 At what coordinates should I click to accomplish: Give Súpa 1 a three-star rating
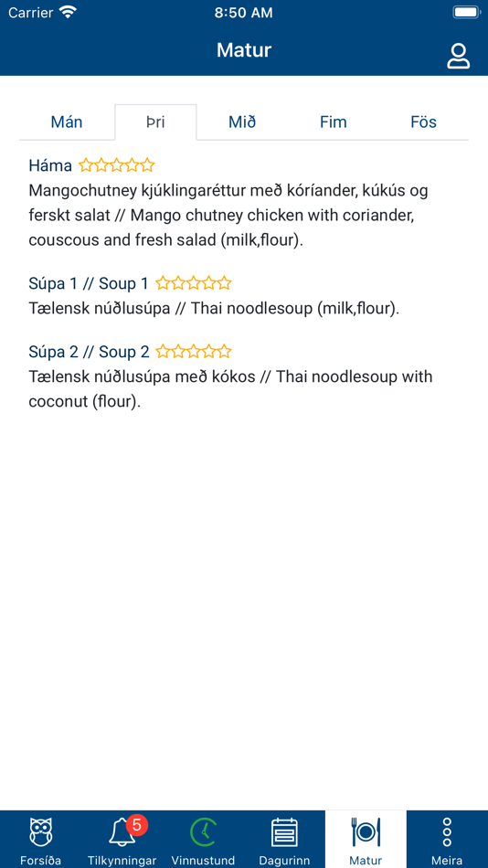pyautogui.click(x=194, y=283)
